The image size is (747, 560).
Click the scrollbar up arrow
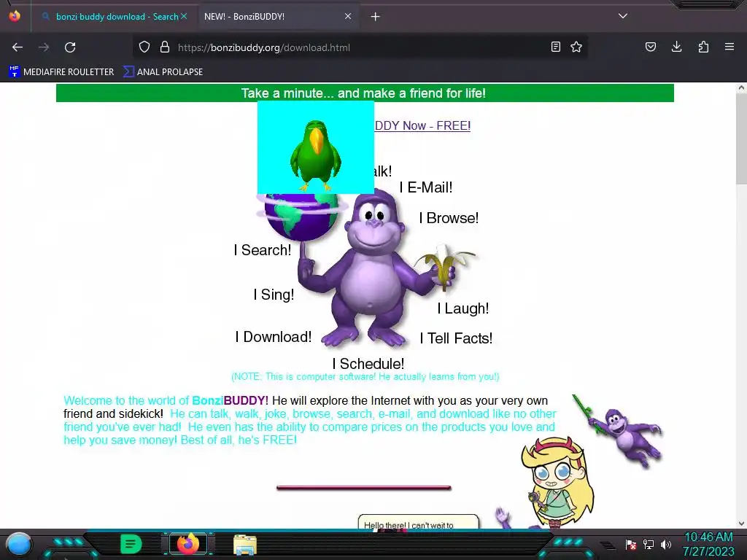click(x=741, y=88)
